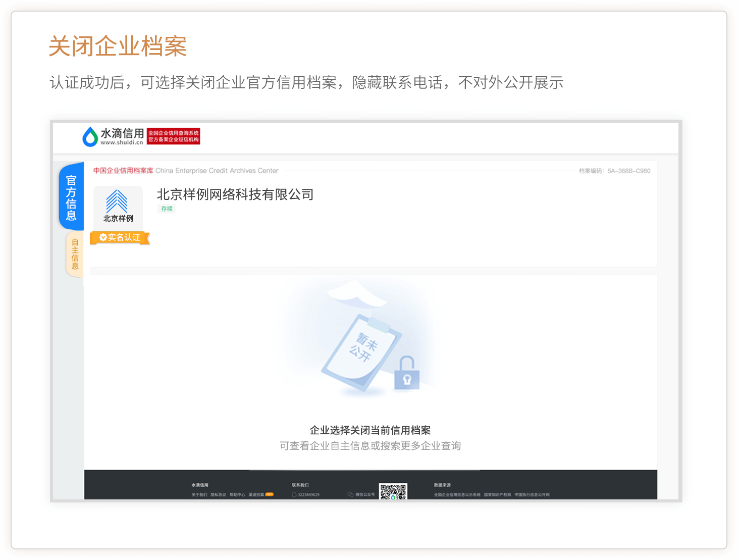Image resolution: width=738 pixels, height=560 pixels.
Task: Click the 北京样例 company logo
Action: pyautogui.click(x=118, y=207)
